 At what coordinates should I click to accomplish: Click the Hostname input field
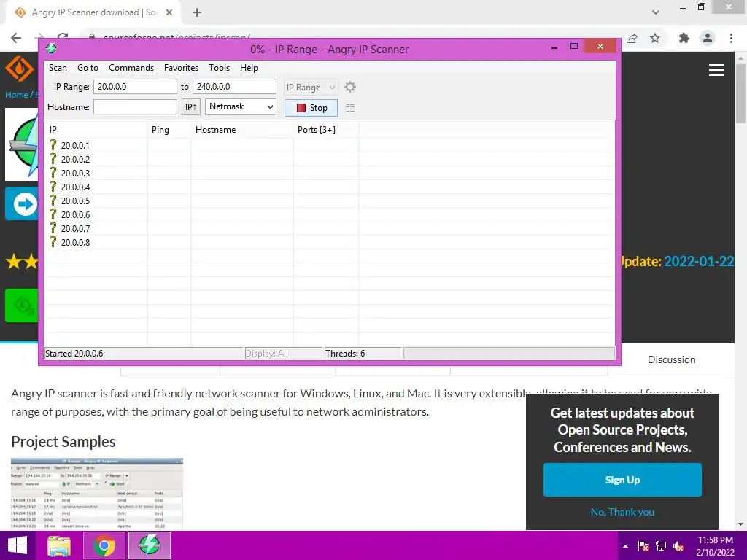135,107
